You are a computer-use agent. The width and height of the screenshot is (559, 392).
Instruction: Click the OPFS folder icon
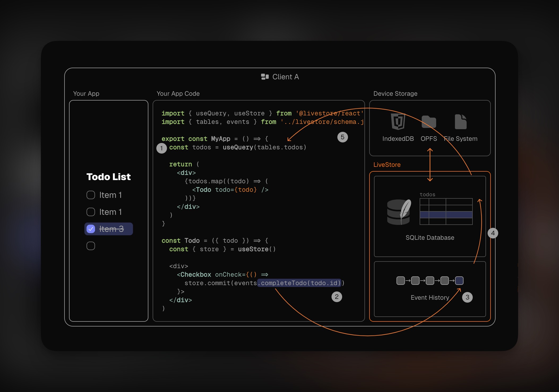point(429,122)
